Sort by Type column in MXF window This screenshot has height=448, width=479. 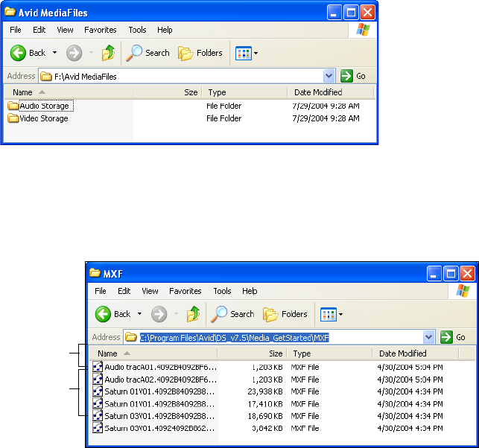point(329,353)
